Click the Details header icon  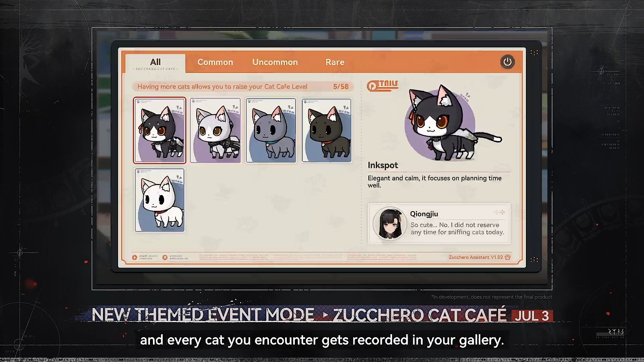click(x=382, y=85)
